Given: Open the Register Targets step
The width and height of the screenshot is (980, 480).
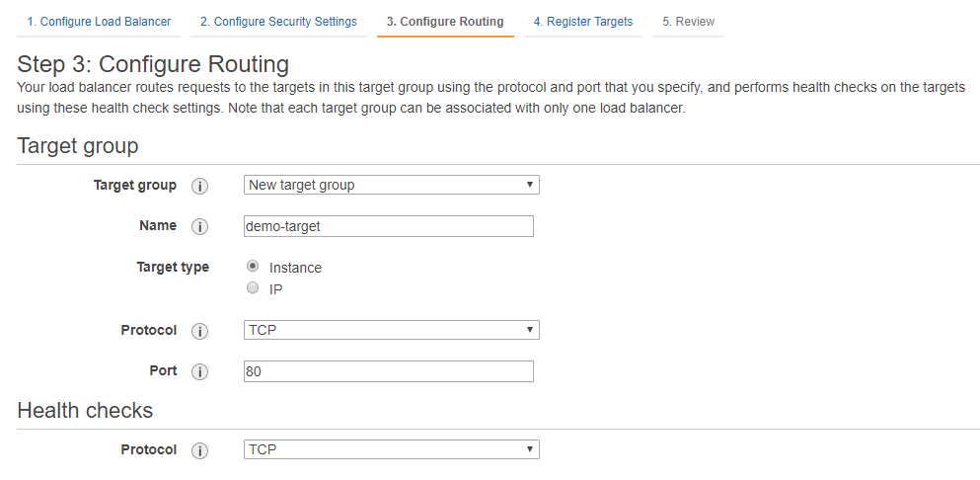Looking at the screenshot, I should click(x=583, y=22).
